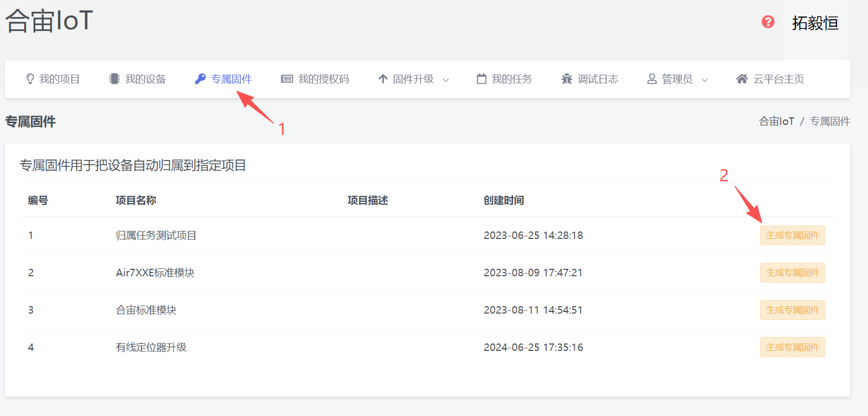Click the chip icon beside 我的设备
Viewport: 868px width, 416px height.
[x=114, y=79]
